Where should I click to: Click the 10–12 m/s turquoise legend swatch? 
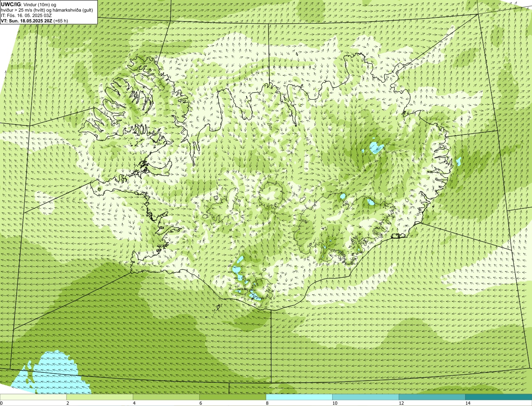(x=366, y=397)
